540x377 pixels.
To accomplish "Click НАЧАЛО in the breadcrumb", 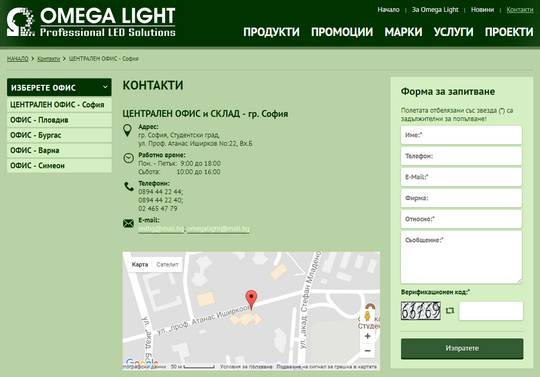I will [18, 59].
